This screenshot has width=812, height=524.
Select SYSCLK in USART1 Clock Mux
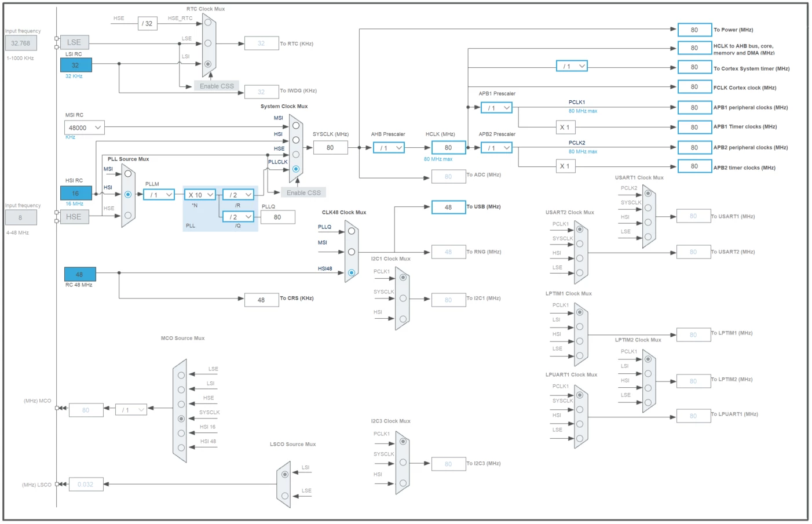pos(648,208)
